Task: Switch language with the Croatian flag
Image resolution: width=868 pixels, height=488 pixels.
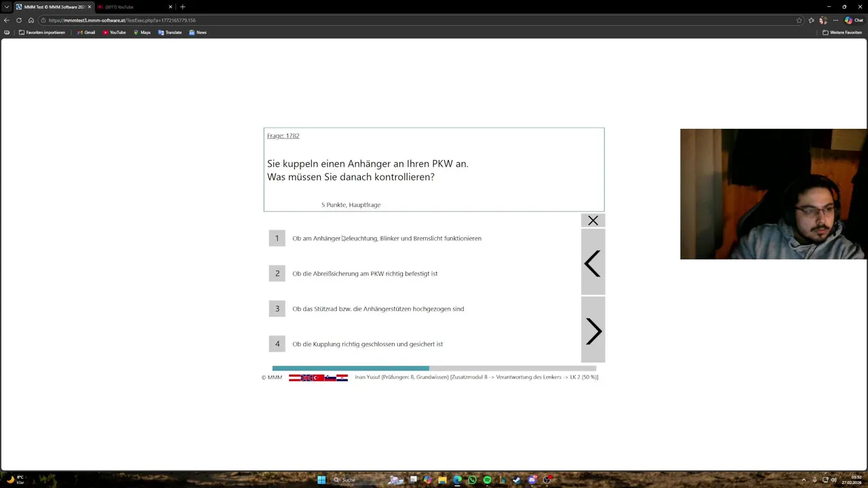Action: pos(342,378)
